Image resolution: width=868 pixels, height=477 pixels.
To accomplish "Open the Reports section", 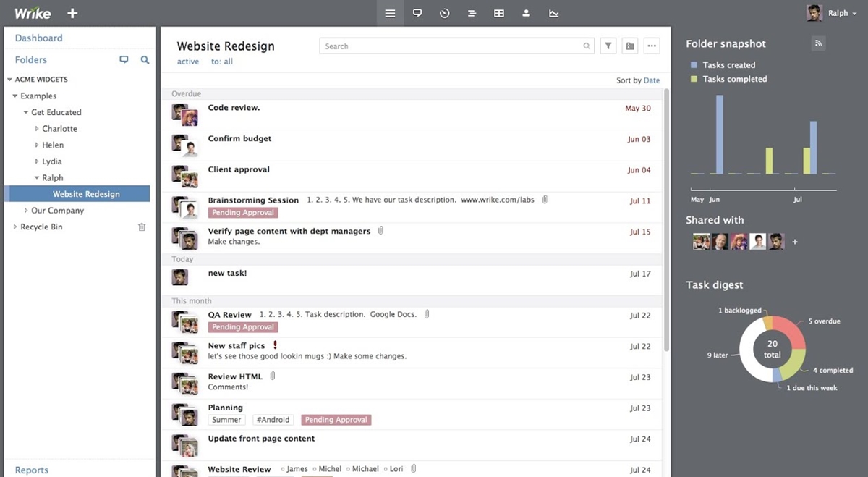I will tap(32, 470).
